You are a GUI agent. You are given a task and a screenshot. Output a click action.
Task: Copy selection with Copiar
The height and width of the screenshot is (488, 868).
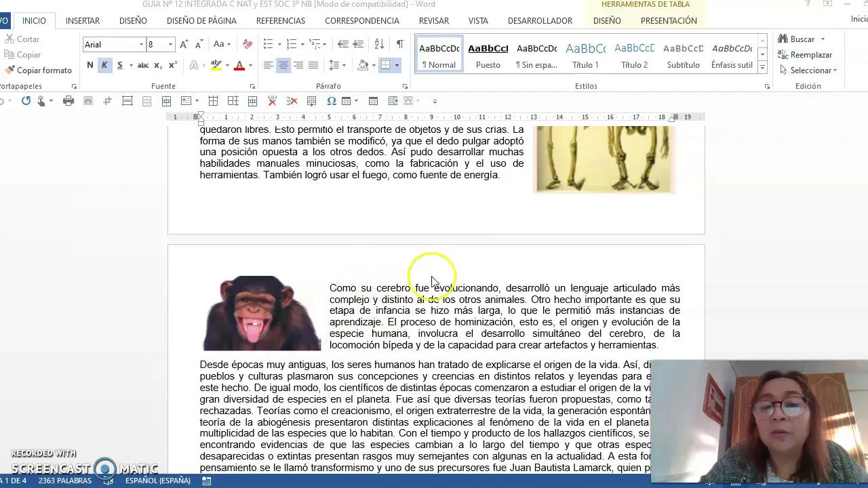pyautogui.click(x=22, y=55)
